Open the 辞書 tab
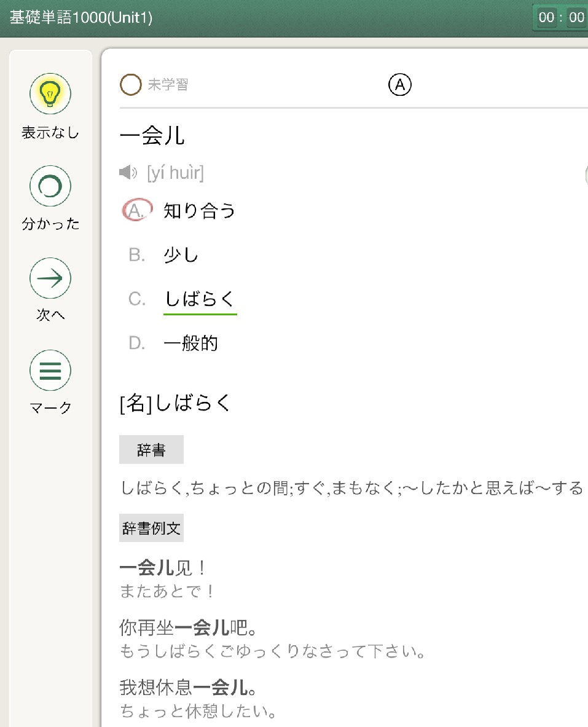The height and width of the screenshot is (727, 588). pos(151,450)
